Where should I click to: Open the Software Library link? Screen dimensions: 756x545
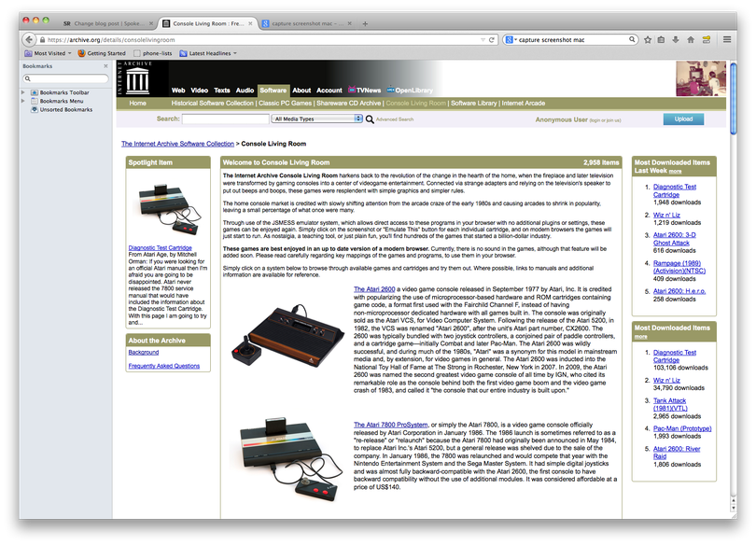[473, 104]
